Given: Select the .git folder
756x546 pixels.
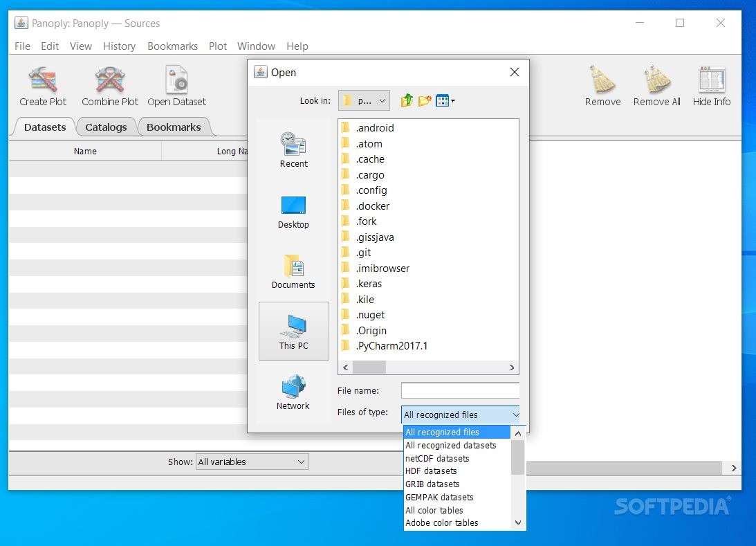Looking at the screenshot, I should pos(356,253).
